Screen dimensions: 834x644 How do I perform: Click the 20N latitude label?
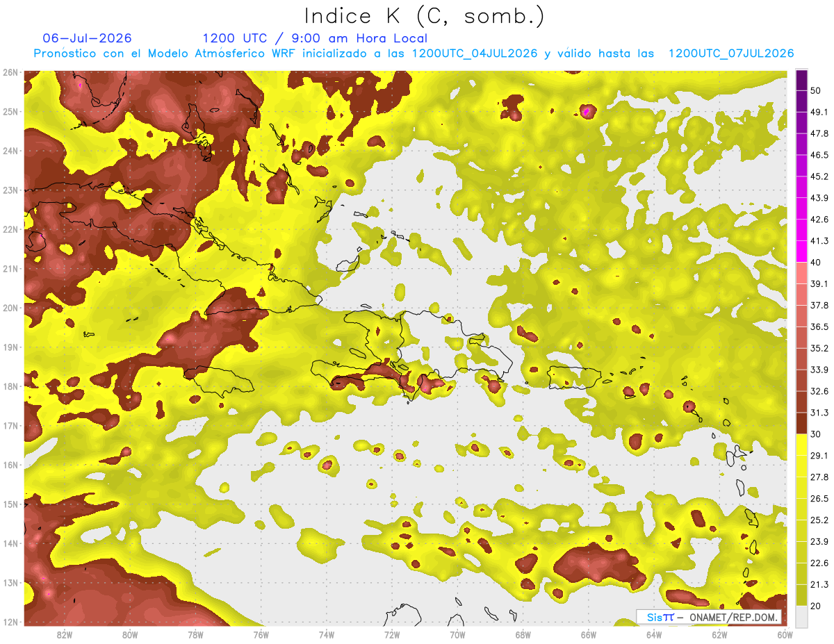tap(10, 308)
